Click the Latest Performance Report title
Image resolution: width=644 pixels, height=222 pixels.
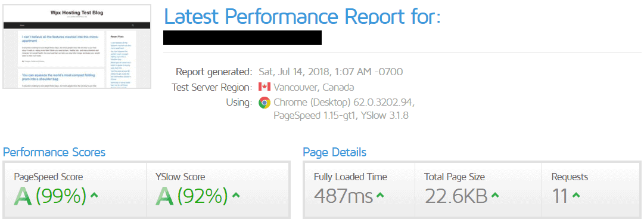point(302,16)
